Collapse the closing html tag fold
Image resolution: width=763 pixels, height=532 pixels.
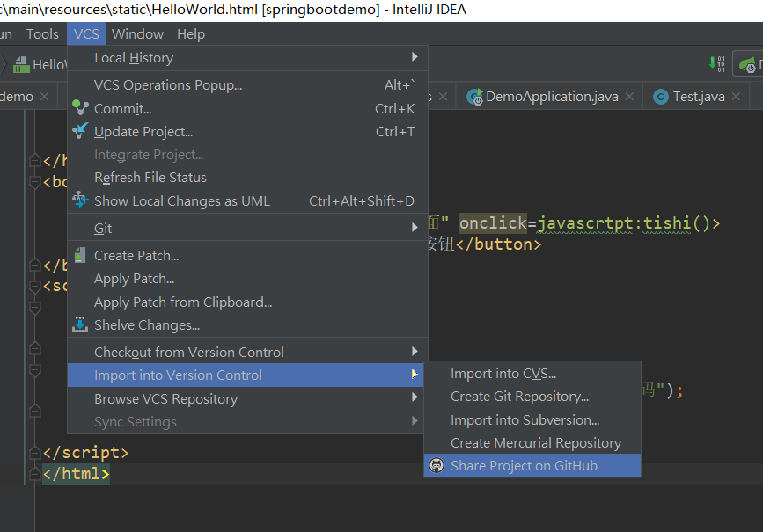pyautogui.click(x=34, y=474)
